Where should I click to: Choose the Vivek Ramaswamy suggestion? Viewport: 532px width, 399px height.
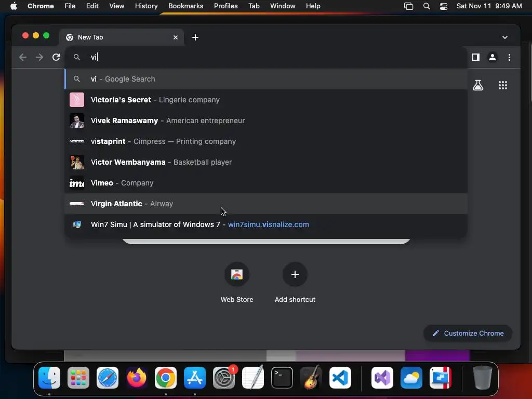pos(267,121)
